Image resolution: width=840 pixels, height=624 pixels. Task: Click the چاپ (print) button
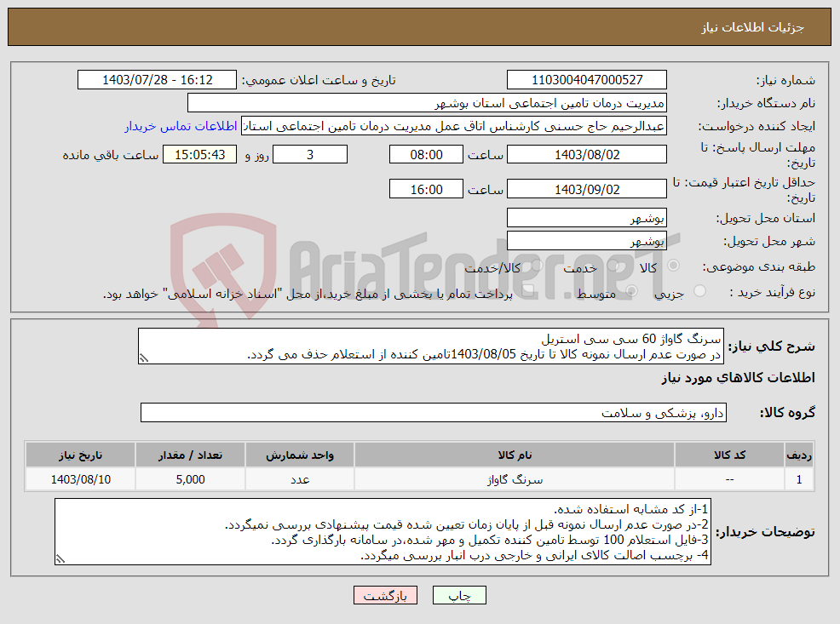(x=459, y=595)
